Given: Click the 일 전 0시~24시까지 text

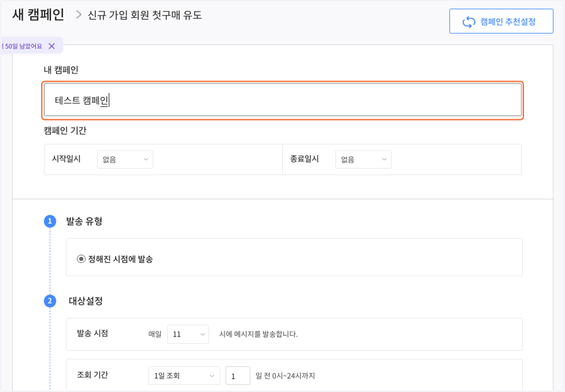Looking at the screenshot, I should pos(285,376).
